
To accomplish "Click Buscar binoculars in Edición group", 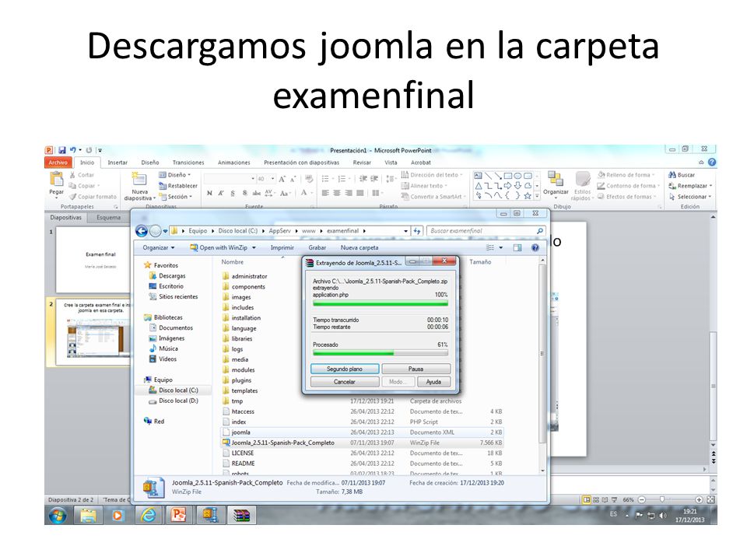I will (682, 175).
